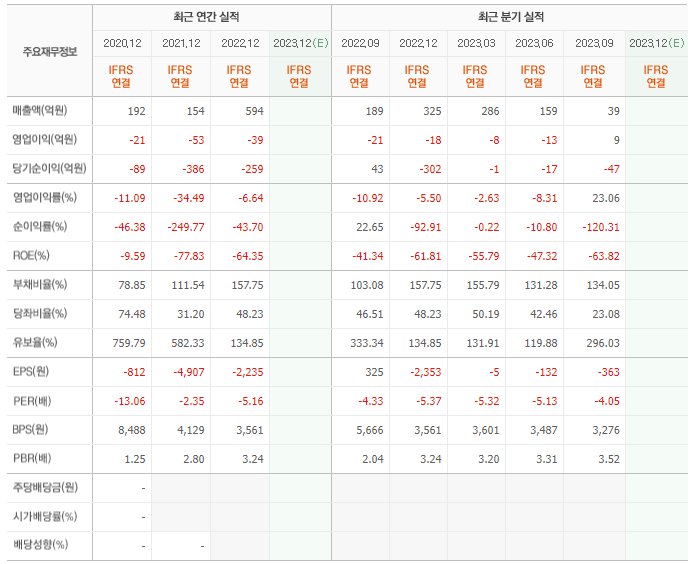Click the 'PER(배)' row label
Viewport: 693px width, 564px height.
(x=32, y=401)
